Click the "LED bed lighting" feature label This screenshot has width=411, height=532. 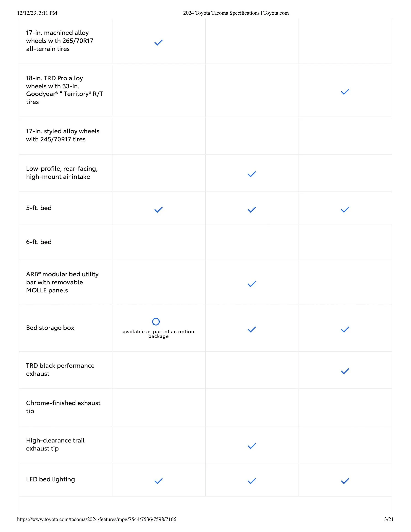point(50,479)
